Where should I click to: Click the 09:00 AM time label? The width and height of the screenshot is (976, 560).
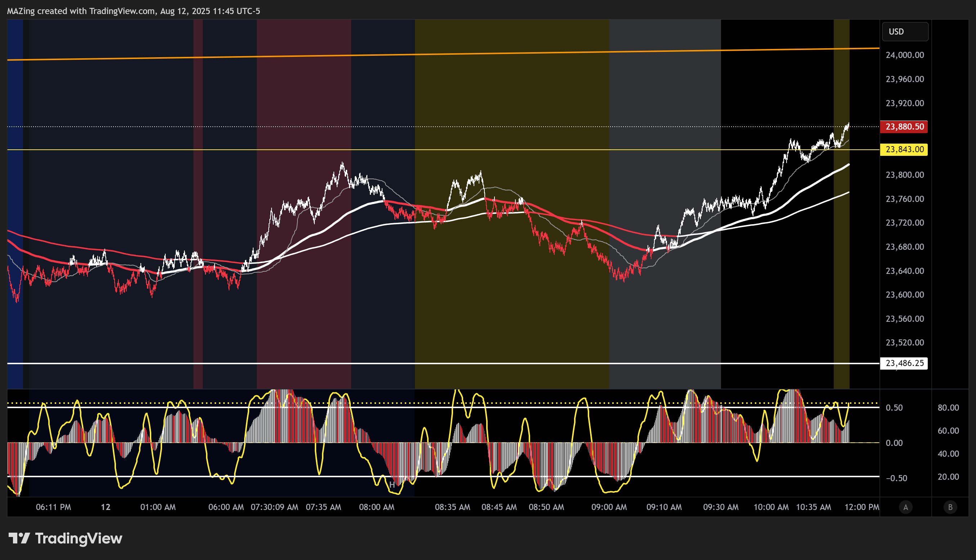[x=609, y=507]
